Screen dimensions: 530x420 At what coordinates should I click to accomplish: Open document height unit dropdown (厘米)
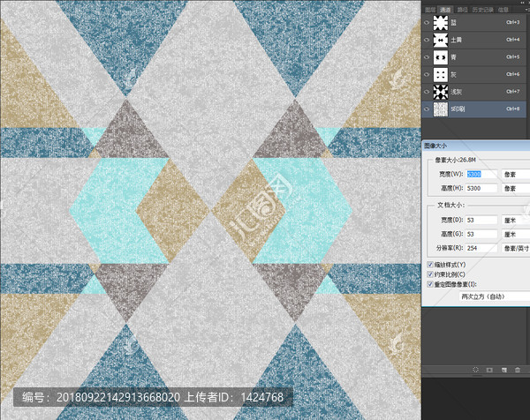[x=516, y=235]
